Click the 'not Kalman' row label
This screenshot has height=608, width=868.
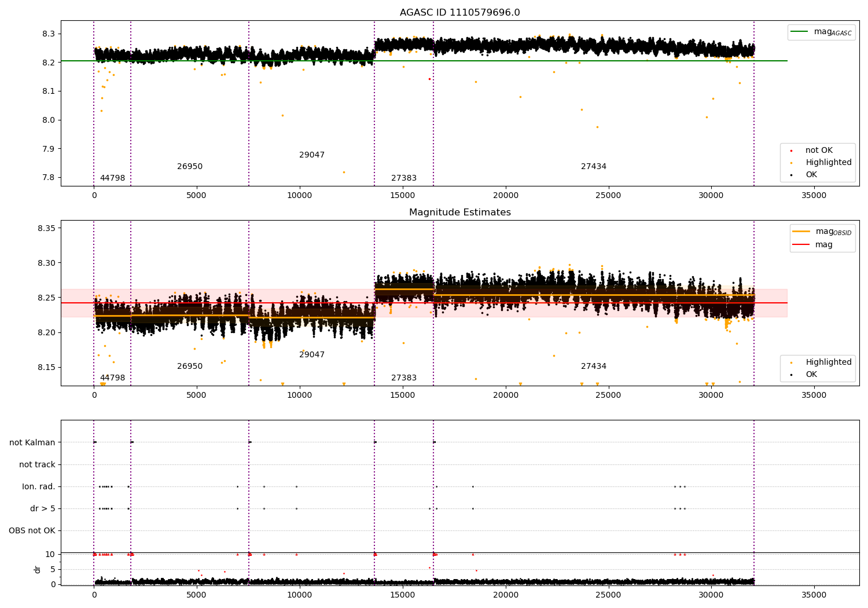(x=32, y=443)
